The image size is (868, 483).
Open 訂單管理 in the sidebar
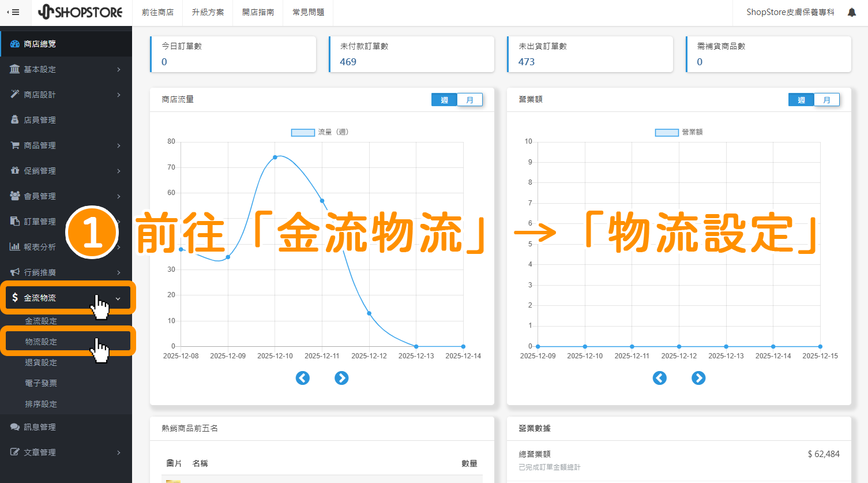[38, 221]
